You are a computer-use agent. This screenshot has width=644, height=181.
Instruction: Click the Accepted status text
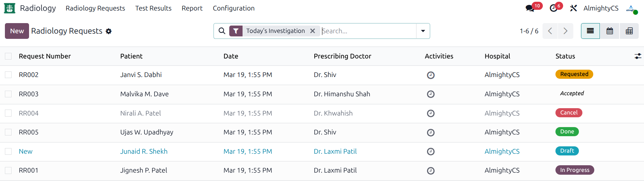pos(572,93)
